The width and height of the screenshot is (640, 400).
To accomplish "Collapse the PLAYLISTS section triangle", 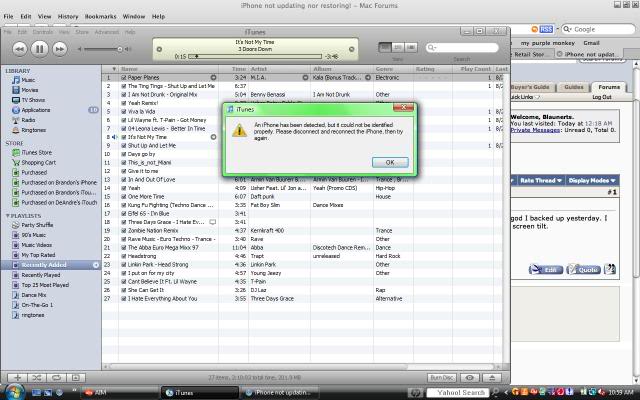I will point(7,216).
